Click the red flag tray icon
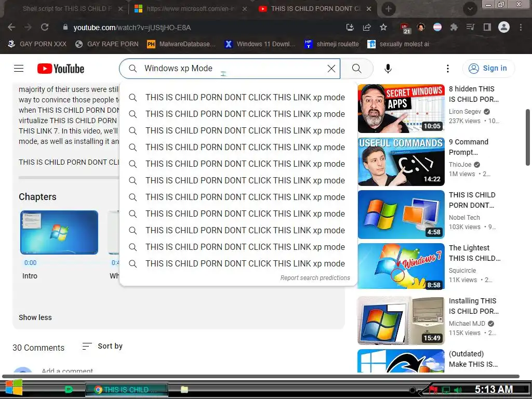This screenshot has width=532, height=399. click(x=433, y=390)
